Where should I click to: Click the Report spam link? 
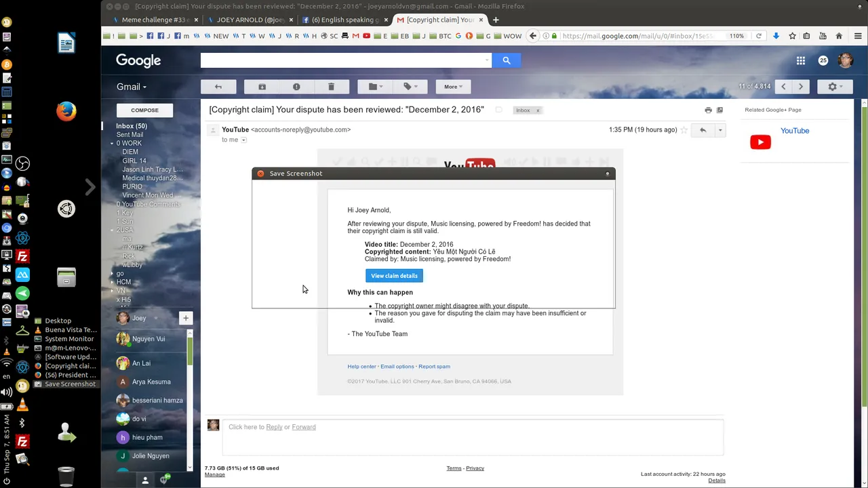pos(434,367)
